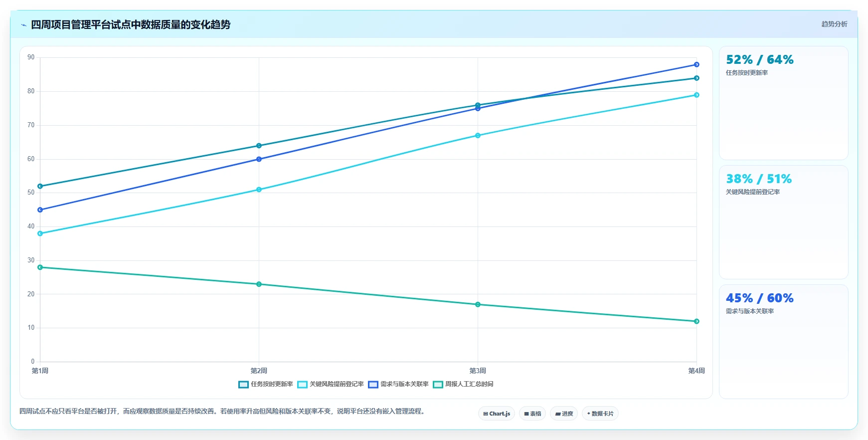
Task: Click the 周报人工汇总时间 data point at 第3周
Action: coord(478,304)
